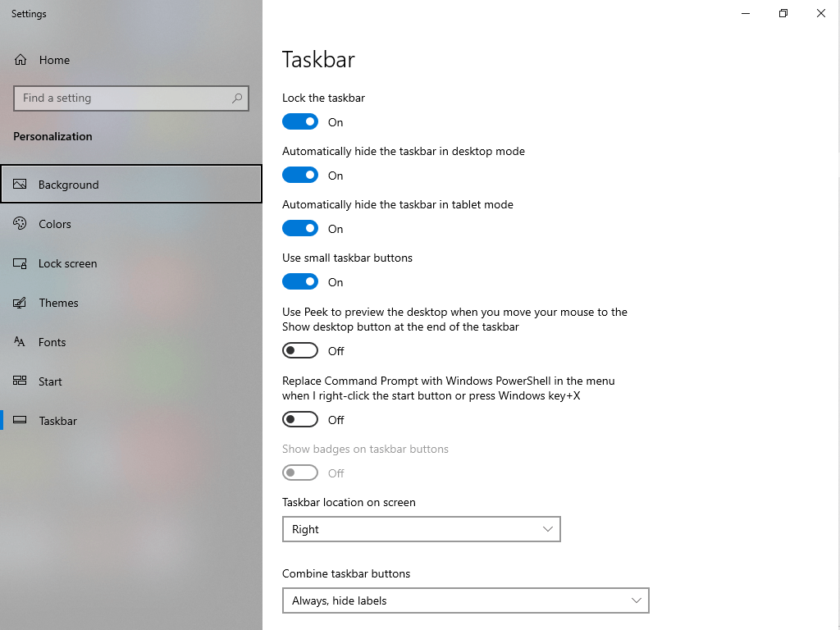840x630 pixels.
Task: Disable auto-hide taskbar in desktop mode
Action: (300, 176)
